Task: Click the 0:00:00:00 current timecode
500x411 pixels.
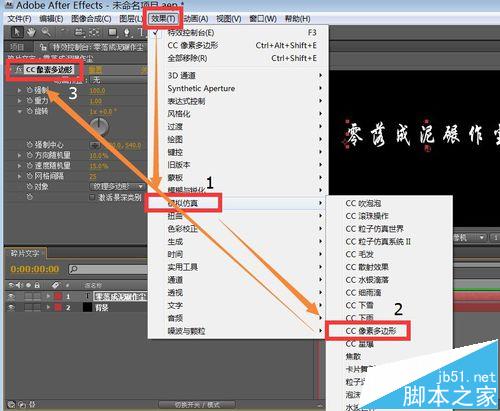Action: click(x=35, y=269)
